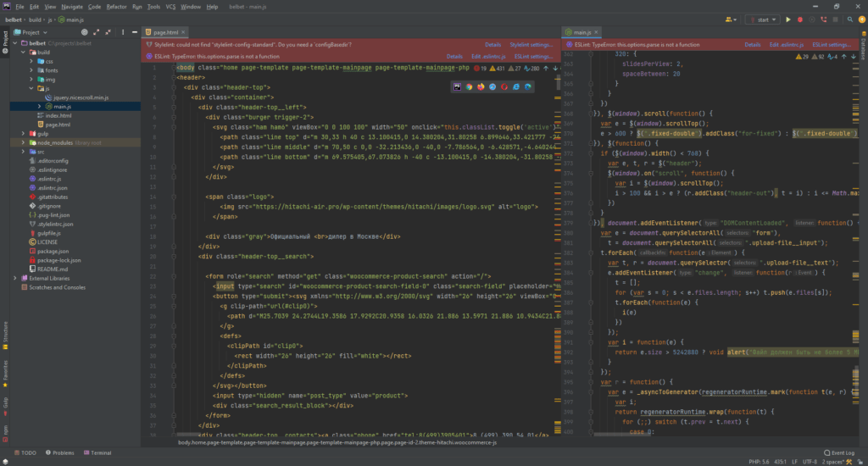This screenshot has width=868, height=466.
Task: Toggle the Terminal tool window
Action: point(96,453)
